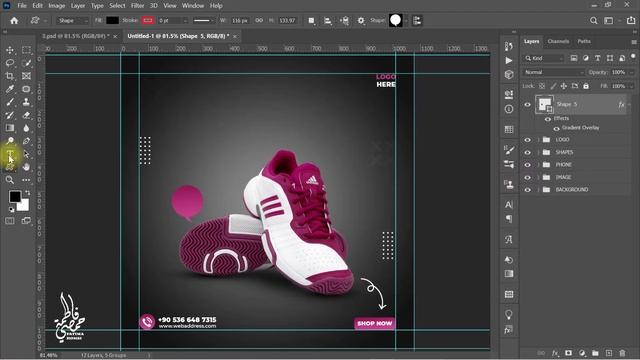Click the shape Fill color swatch

tap(112, 20)
